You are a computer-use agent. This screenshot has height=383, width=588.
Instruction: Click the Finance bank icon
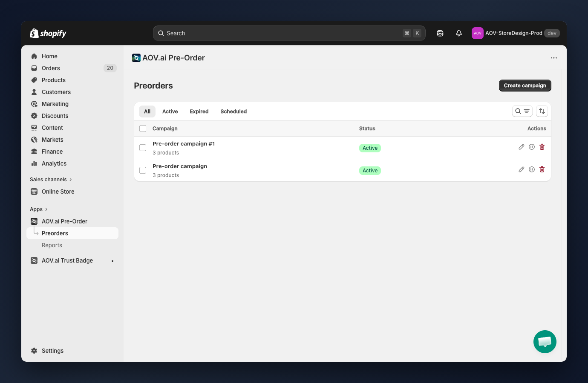34,151
